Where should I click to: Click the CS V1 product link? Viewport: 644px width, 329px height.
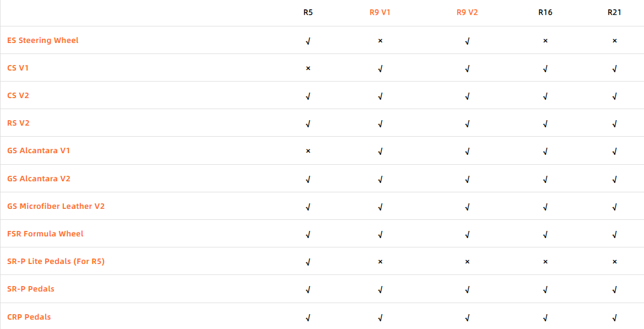point(18,68)
